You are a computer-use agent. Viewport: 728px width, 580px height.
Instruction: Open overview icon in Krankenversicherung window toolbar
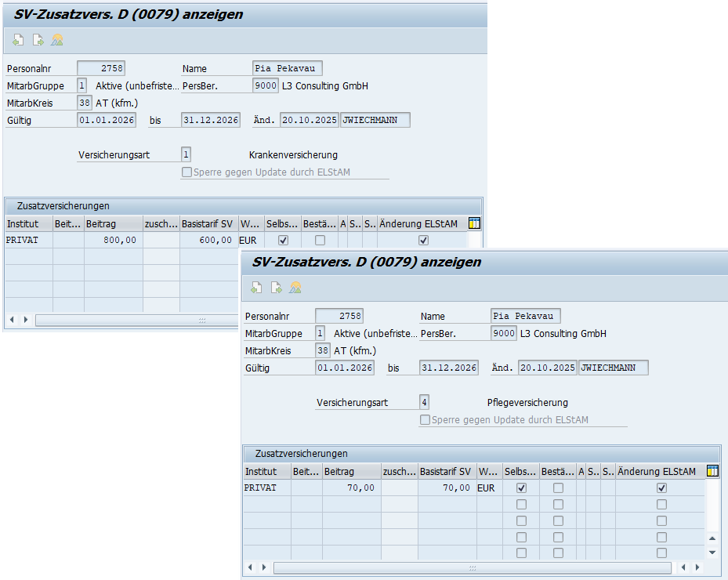pos(57,40)
